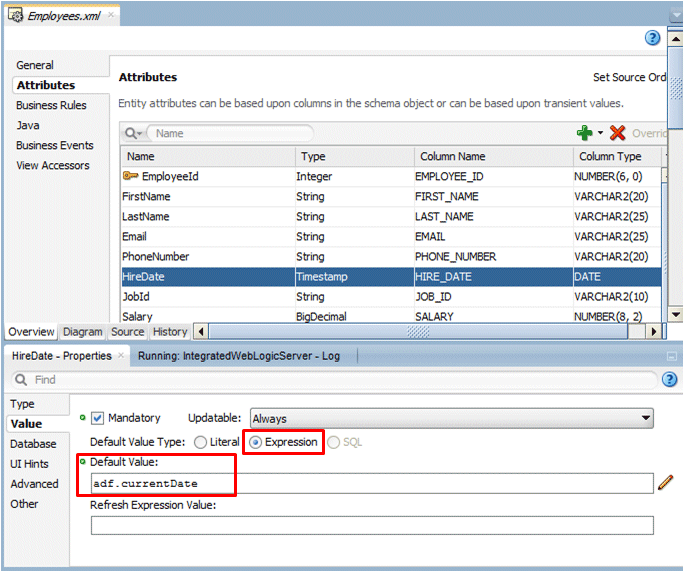Select the JobId attribute row
This screenshot has height=572, width=684.
(391, 297)
